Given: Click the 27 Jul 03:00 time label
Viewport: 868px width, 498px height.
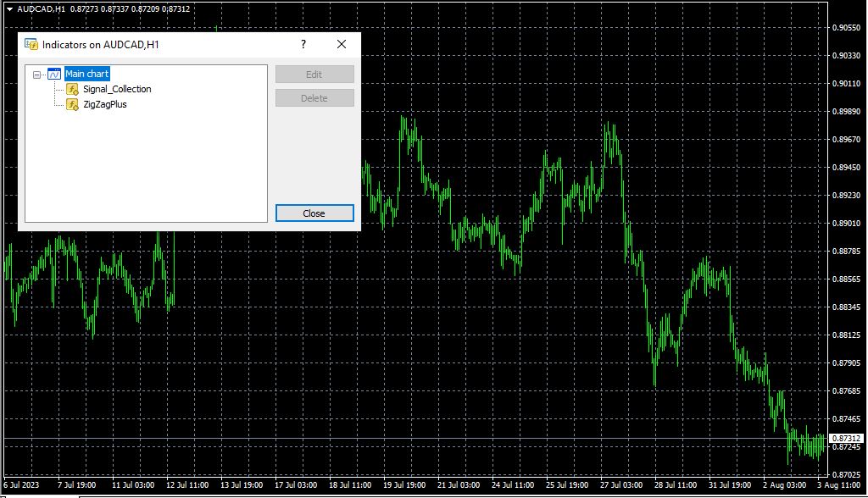Looking at the screenshot, I should coord(621,484).
